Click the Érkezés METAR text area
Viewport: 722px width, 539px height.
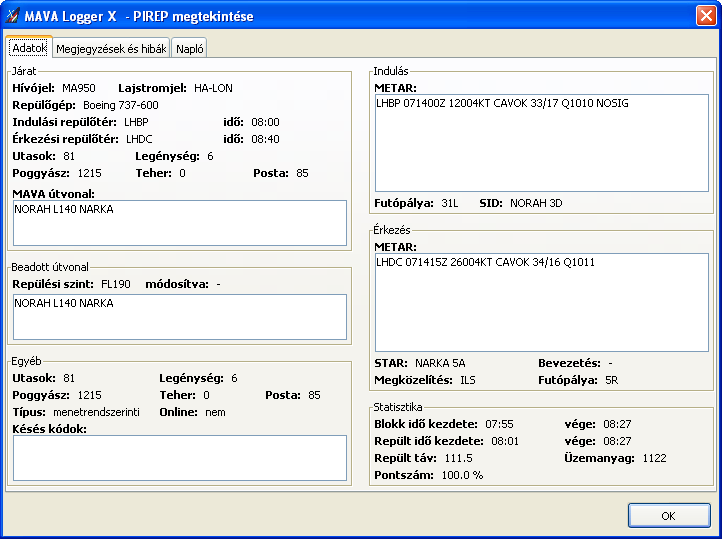pyautogui.click(x=542, y=302)
